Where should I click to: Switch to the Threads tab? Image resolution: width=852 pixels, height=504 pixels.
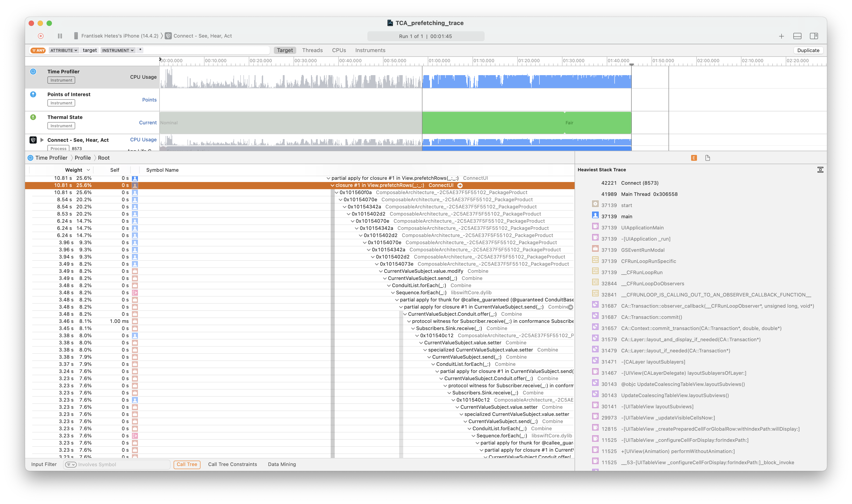click(312, 50)
